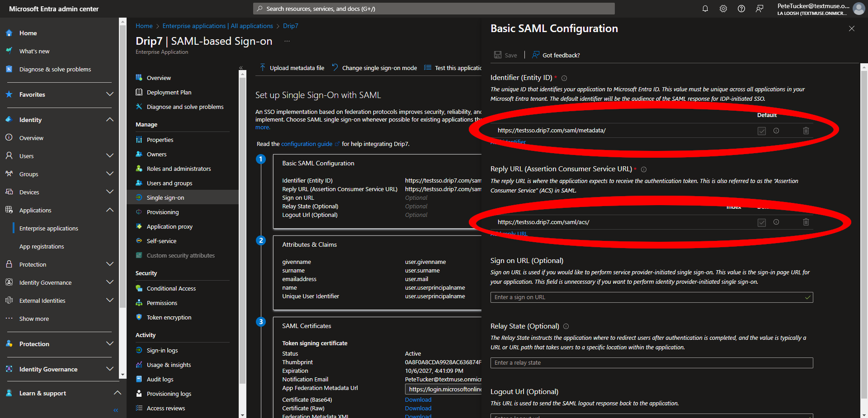Toggle default checkbox for saml/acs reply URL
868x418 pixels.
point(762,222)
